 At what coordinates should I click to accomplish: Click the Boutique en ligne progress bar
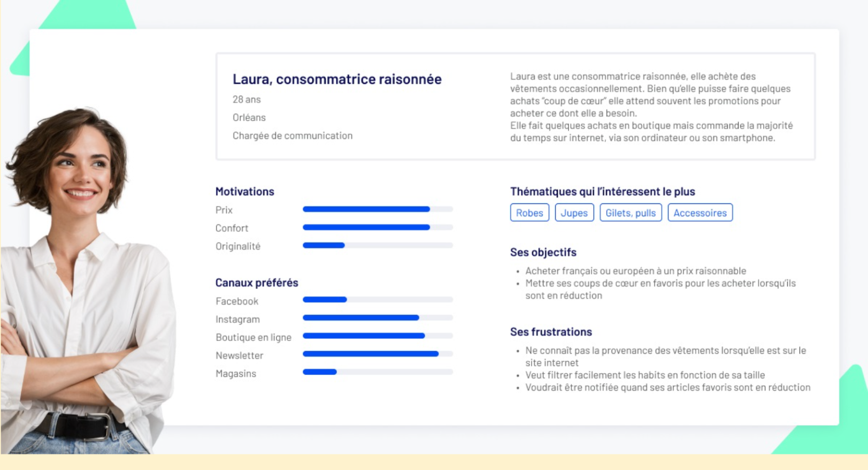pos(378,336)
